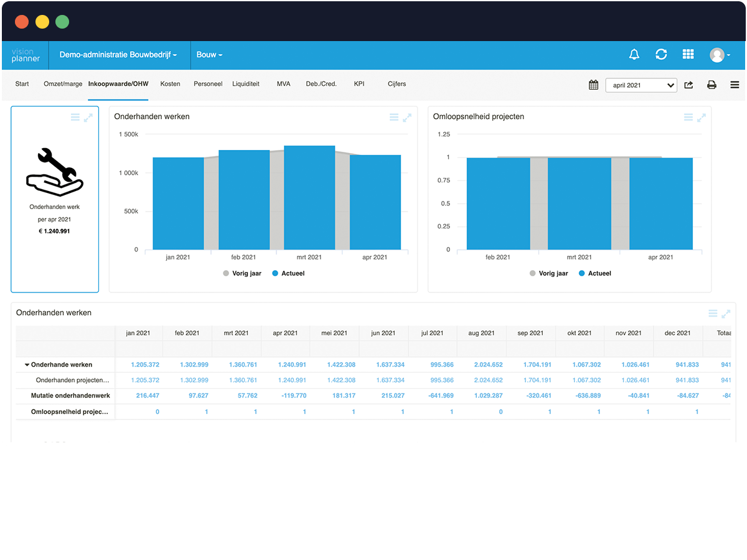Click Mutatie value -641.969 for jul 2021
Screen dimensions: 747x560
coord(441,396)
